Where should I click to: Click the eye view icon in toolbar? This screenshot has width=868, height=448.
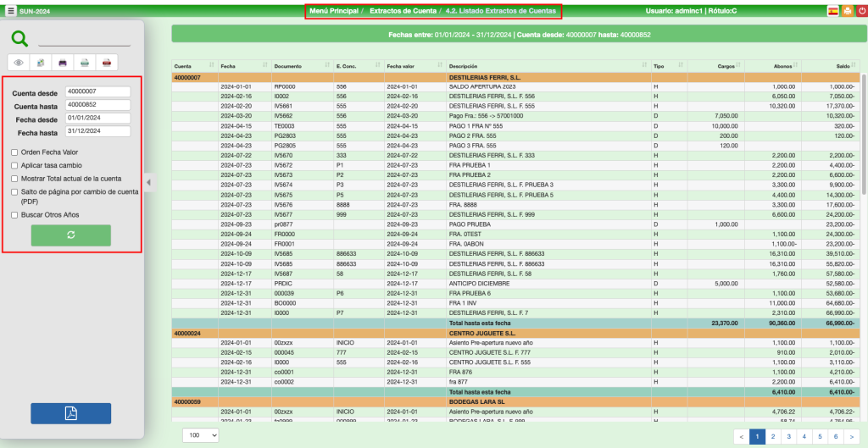[19, 63]
